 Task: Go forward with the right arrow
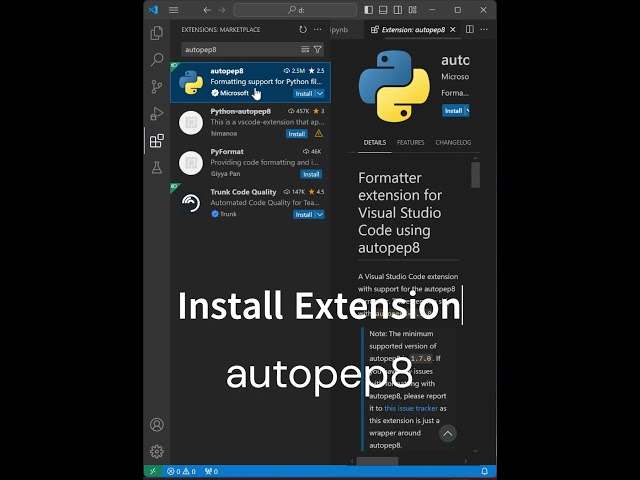(x=222, y=10)
